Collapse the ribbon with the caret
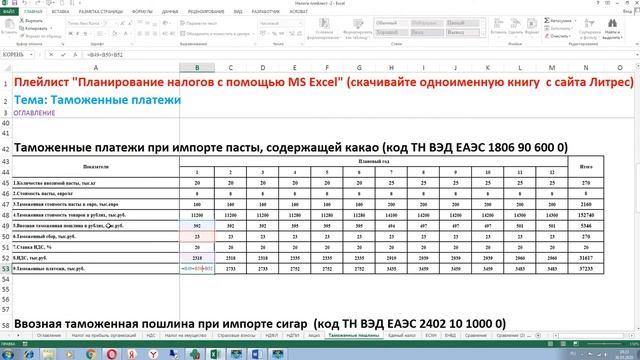 637,44
